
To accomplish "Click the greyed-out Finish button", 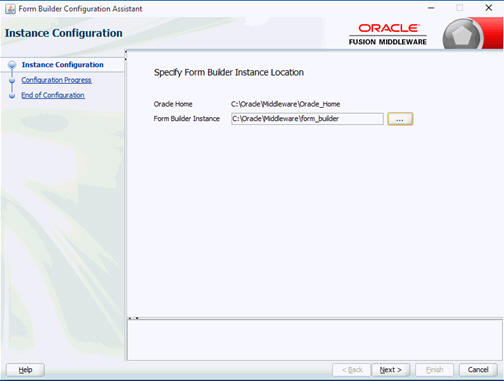I will pyautogui.click(x=434, y=370).
